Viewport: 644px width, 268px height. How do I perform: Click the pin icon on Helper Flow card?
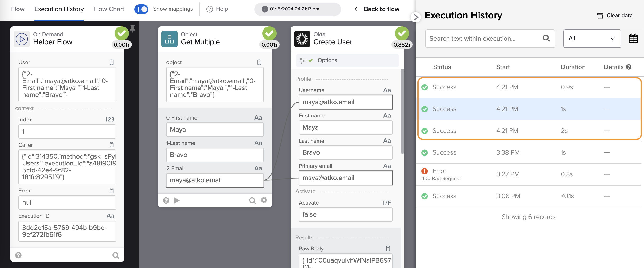click(133, 29)
